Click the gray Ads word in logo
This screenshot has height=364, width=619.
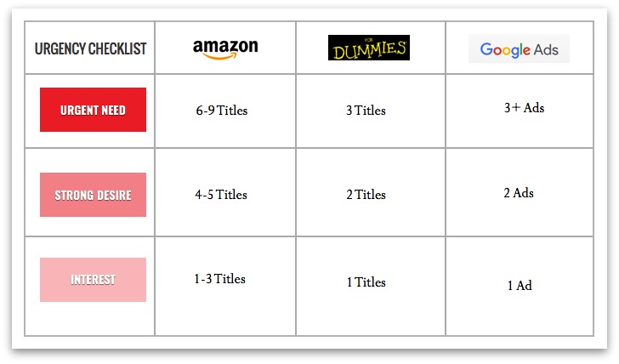coord(547,49)
